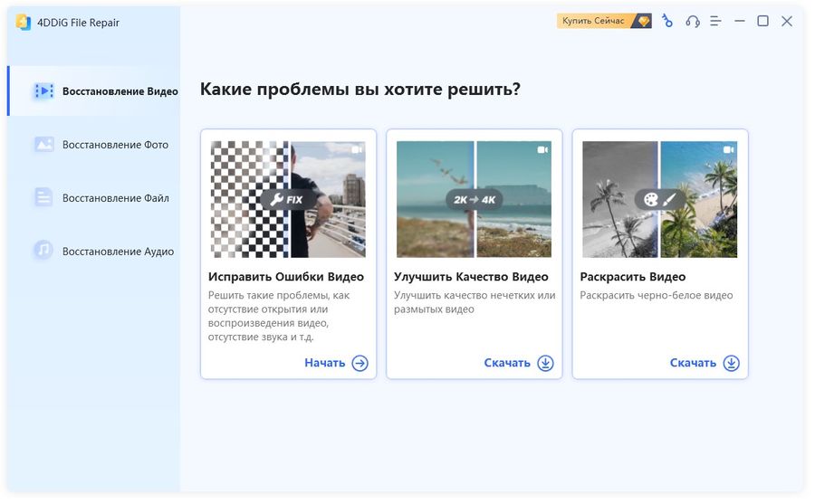Click the arrow circle icon beside Начать
This screenshot has width=815, height=504.
pos(360,363)
